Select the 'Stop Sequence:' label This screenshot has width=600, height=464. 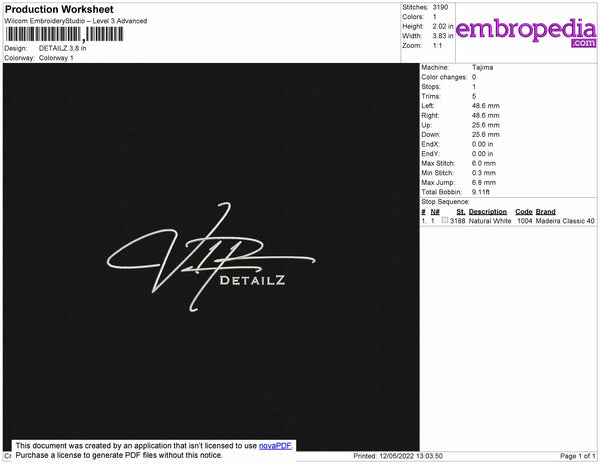[445, 202]
